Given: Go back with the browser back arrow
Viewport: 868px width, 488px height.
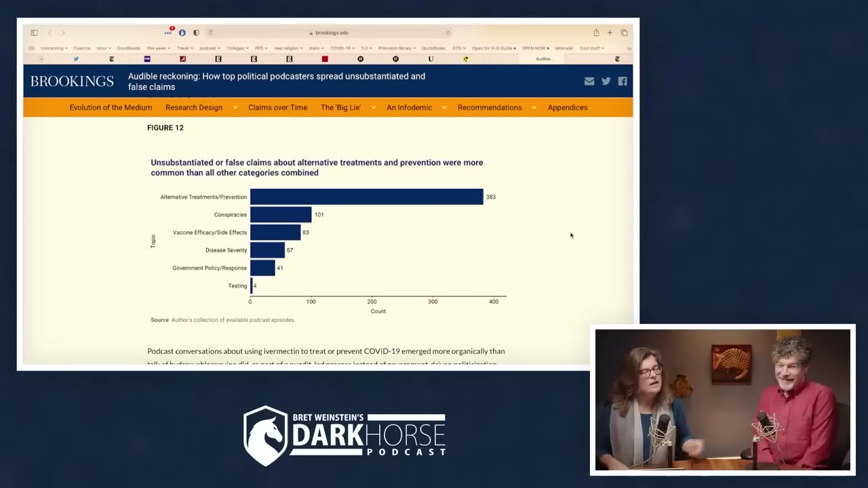Looking at the screenshot, I should click(x=50, y=33).
